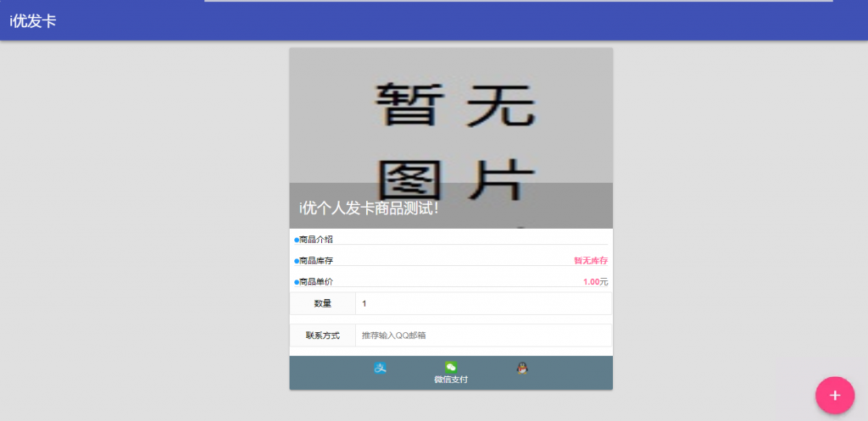Click the blue bullet beside 商品介绍

point(296,241)
